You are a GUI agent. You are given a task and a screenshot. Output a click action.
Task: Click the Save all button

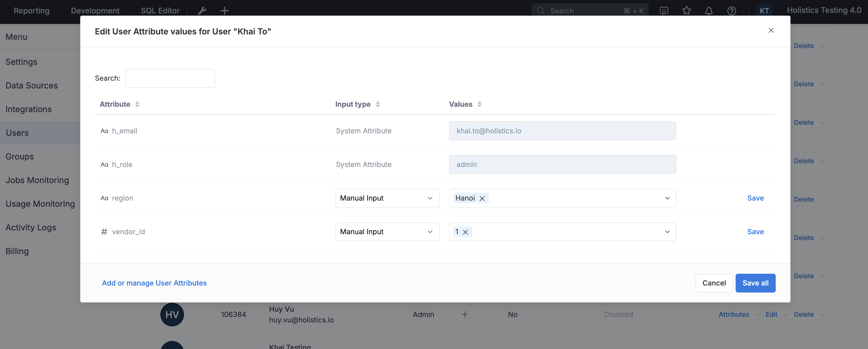click(755, 283)
